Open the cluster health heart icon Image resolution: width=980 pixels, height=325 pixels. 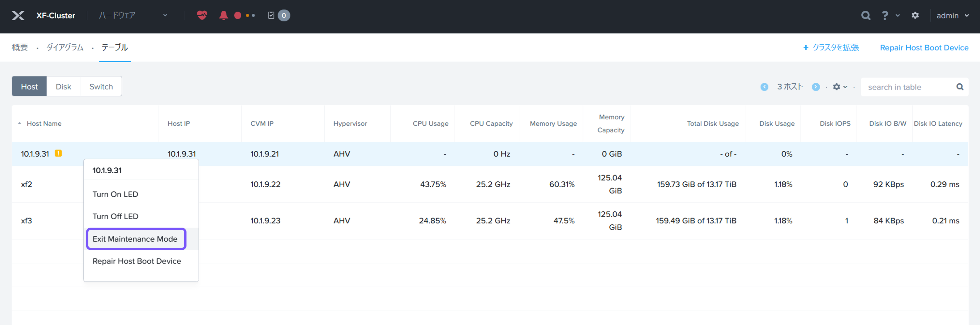201,16
